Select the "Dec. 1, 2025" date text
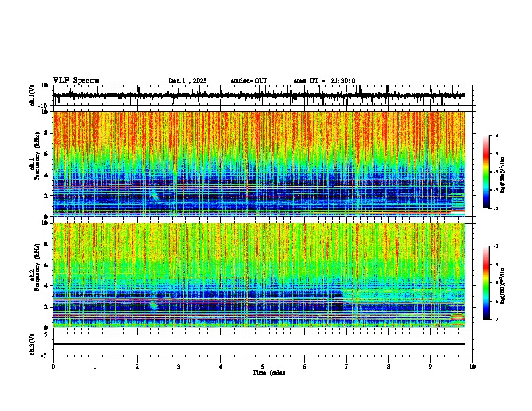 pyautogui.click(x=187, y=81)
